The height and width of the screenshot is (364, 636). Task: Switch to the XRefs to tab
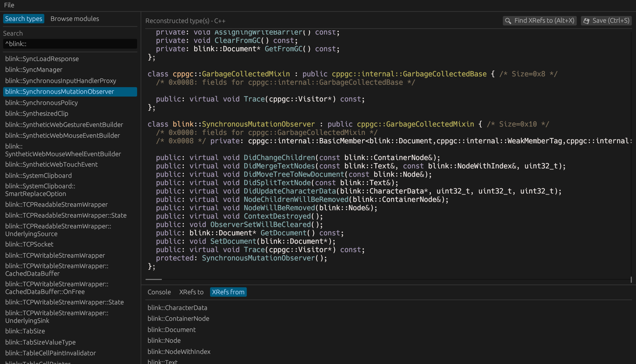coord(191,292)
